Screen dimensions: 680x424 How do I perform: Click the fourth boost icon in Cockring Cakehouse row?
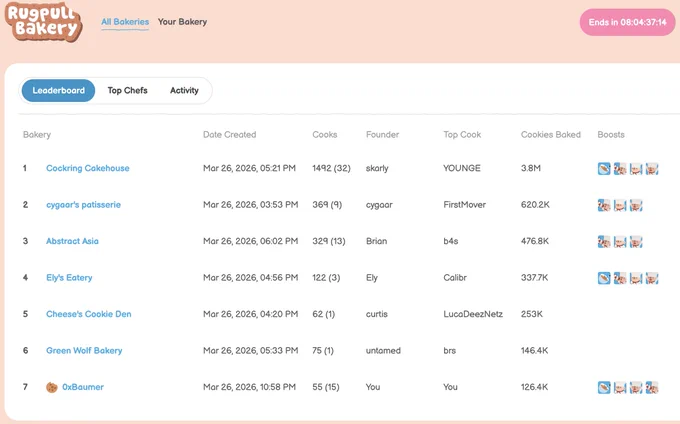(652, 169)
